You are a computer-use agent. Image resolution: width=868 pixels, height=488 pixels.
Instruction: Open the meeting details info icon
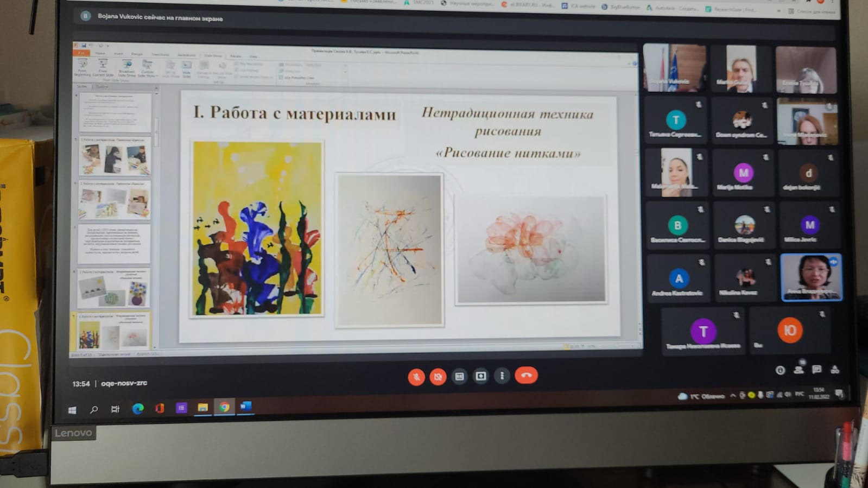tap(780, 370)
